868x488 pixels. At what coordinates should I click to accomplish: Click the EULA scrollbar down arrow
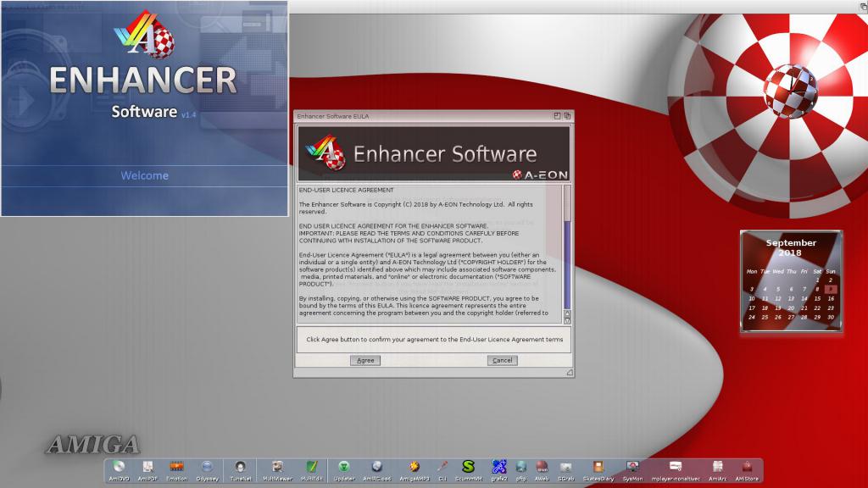pos(567,319)
